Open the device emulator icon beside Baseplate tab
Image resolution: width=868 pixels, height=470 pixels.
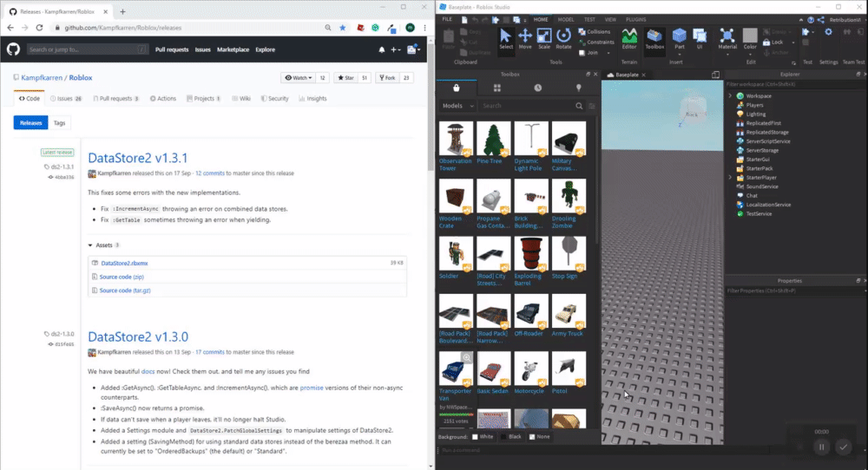[x=715, y=75]
